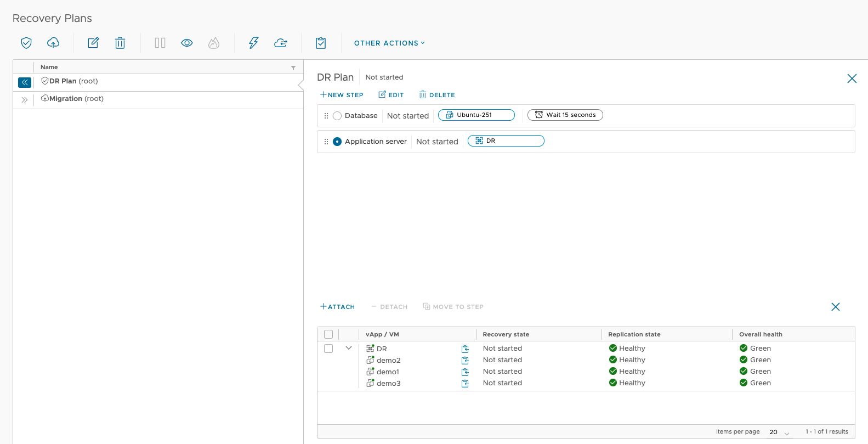
Task: Click the Attach button
Action: pos(338,307)
